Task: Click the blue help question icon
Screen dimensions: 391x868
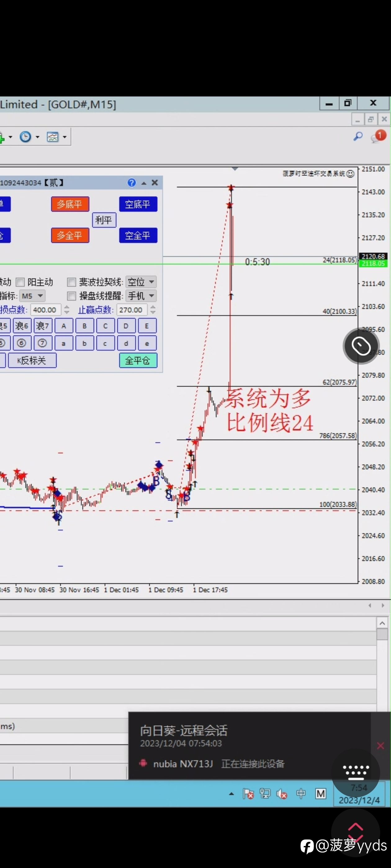Action: 132,183
